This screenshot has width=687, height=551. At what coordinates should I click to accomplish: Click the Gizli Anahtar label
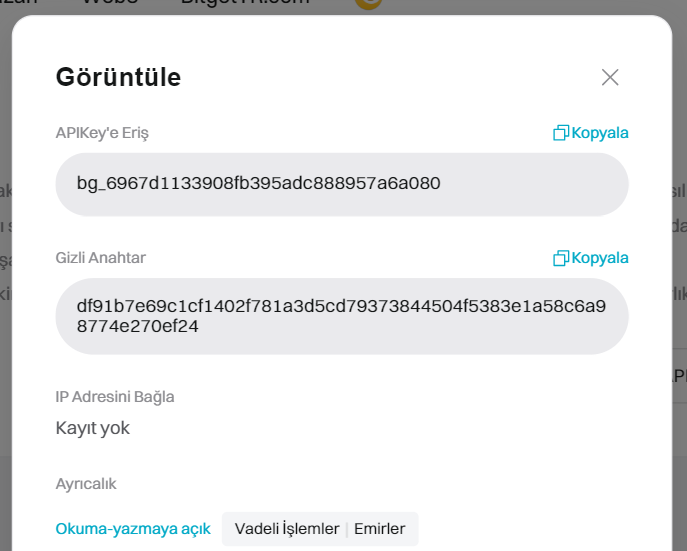(x=100, y=258)
